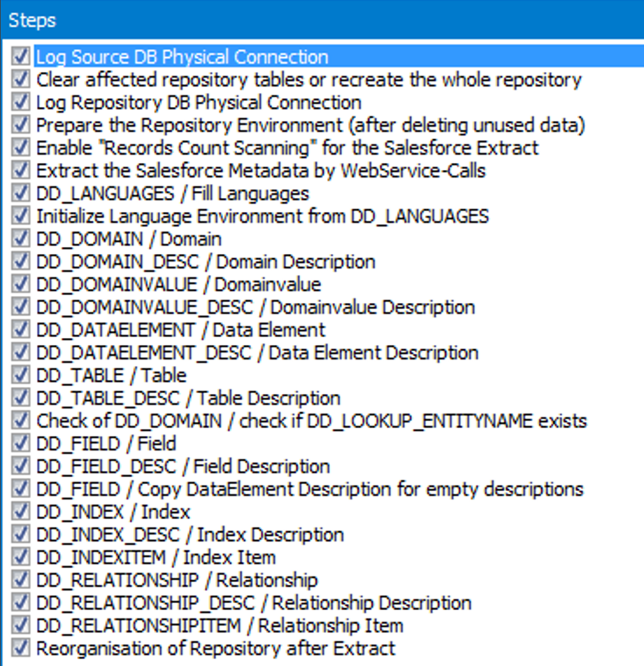Select 'DD_DATAELEMENT_DESC / Data Element Description' row

[257, 353]
